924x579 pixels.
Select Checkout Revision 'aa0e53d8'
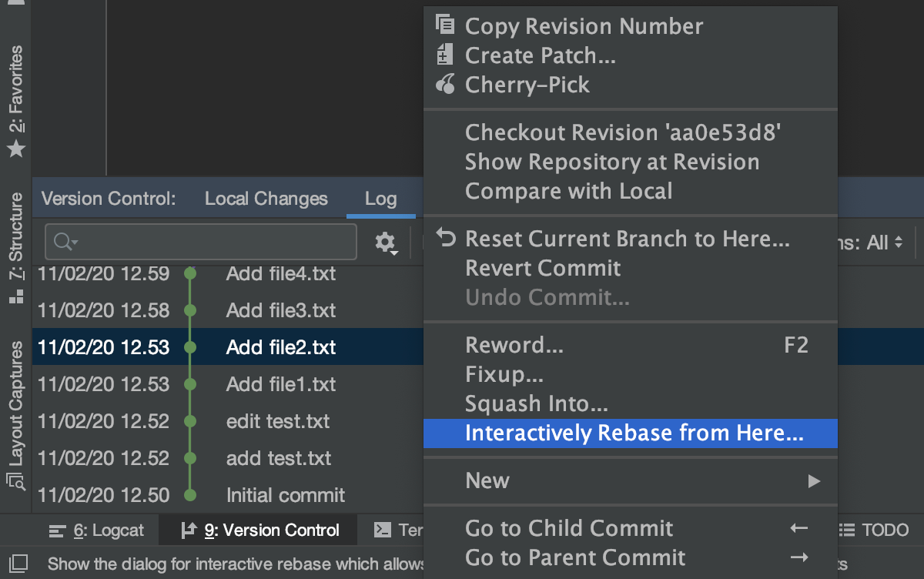coord(630,132)
